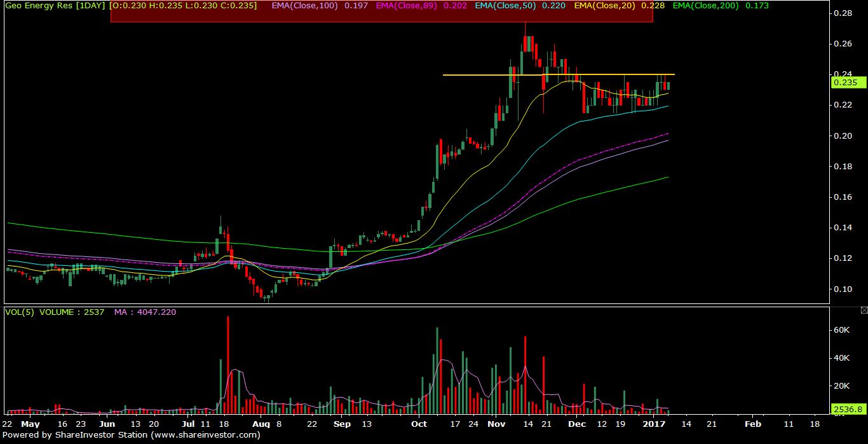868x444 pixels.
Task: Click the Jul date axis label
Action: [188, 424]
